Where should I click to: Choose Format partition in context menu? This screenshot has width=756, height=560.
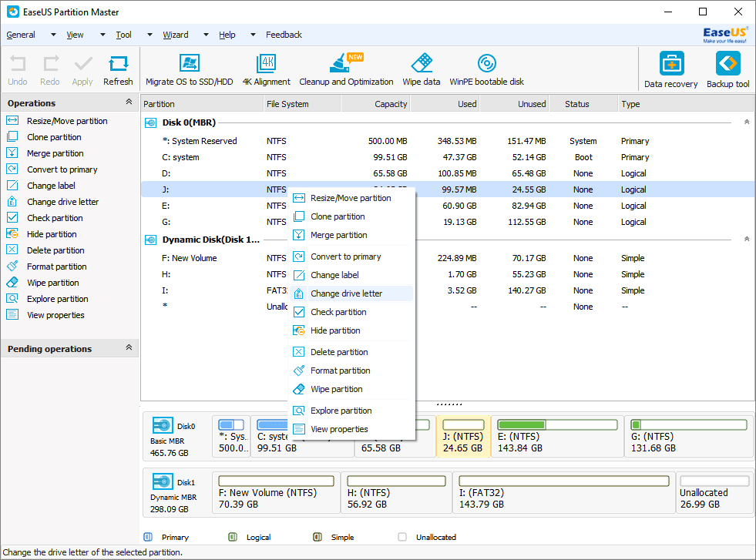(x=351, y=371)
